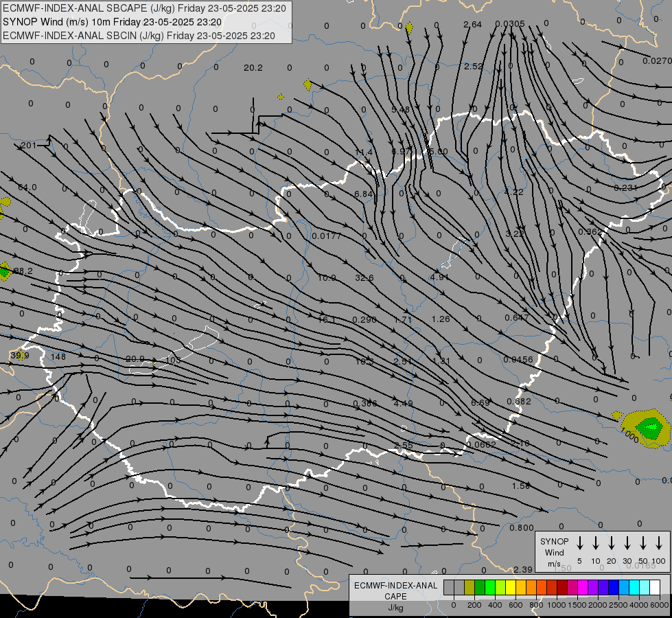Click the value 2.64 near the top
Viewport: 672px width, 618px height.
coord(472,25)
